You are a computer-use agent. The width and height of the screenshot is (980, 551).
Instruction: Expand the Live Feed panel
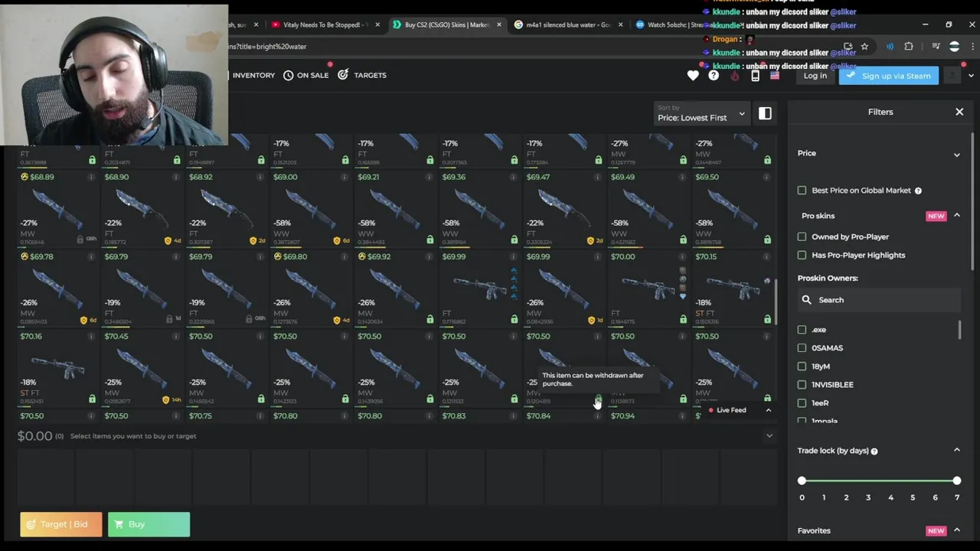tap(768, 410)
